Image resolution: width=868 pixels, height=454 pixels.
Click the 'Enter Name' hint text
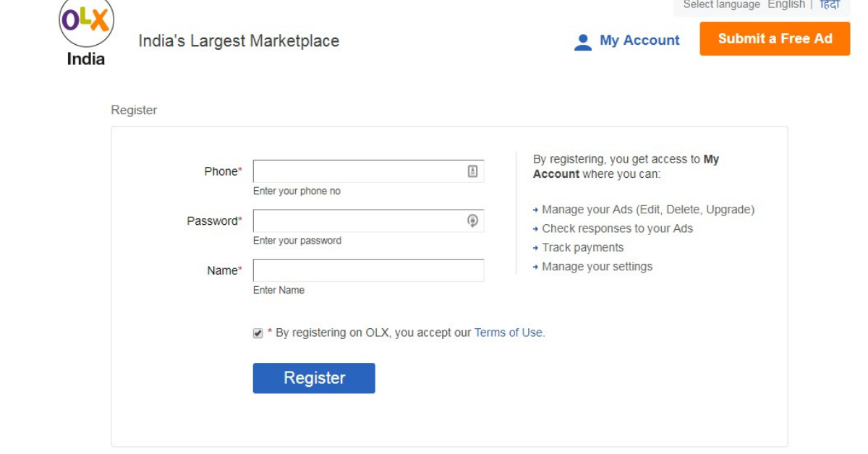pyautogui.click(x=278, y=290)
